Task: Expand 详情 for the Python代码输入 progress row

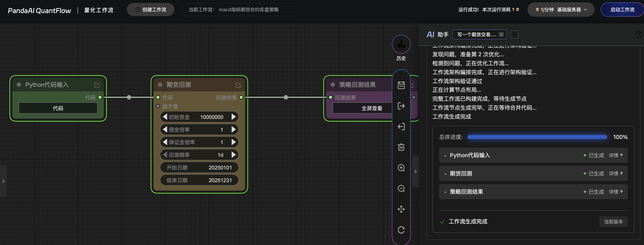Action: coord(616,155)
